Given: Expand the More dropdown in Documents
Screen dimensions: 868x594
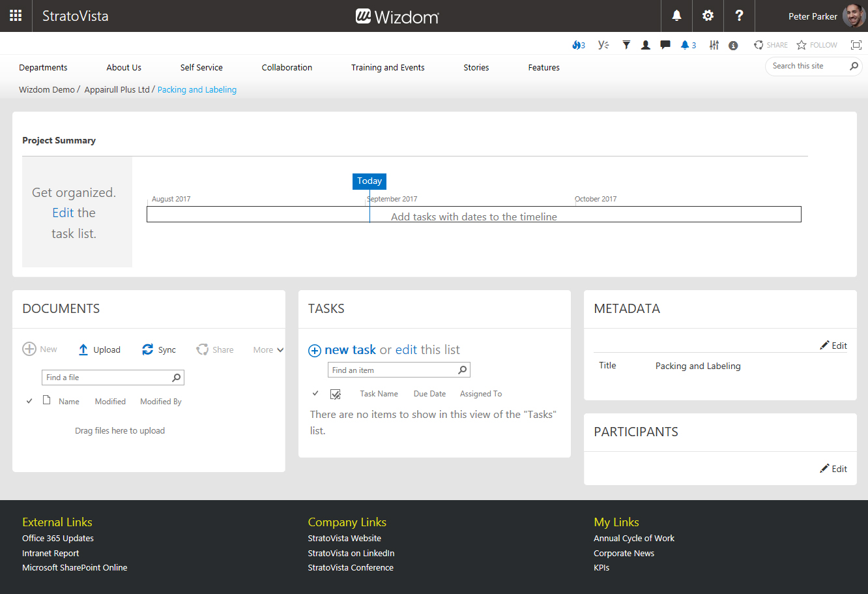Looking at the screenshot, I should [268, 350].
